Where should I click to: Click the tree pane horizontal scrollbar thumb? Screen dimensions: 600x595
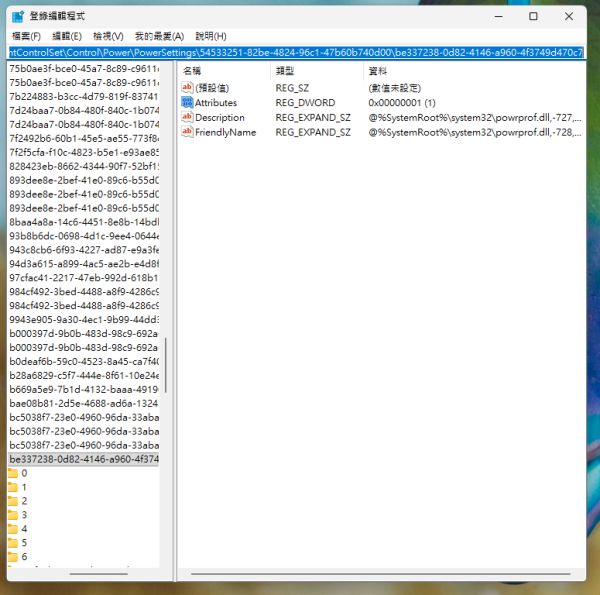[99, 574]
